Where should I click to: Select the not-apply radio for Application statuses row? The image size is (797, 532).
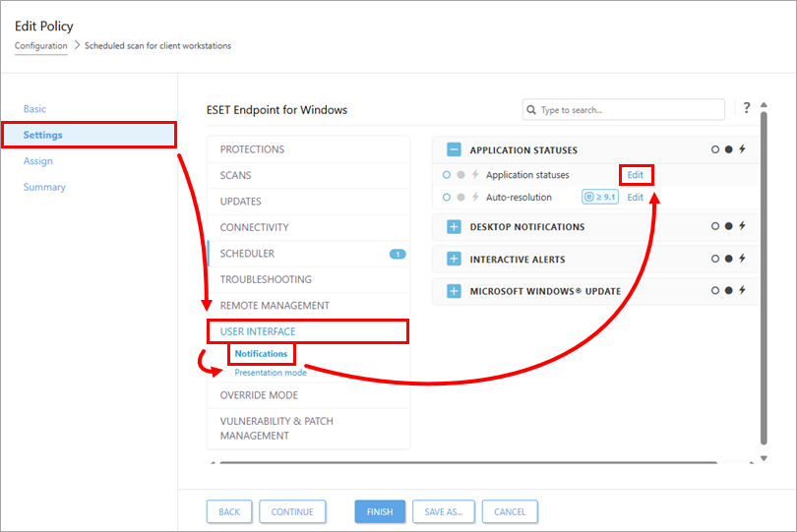447,175
